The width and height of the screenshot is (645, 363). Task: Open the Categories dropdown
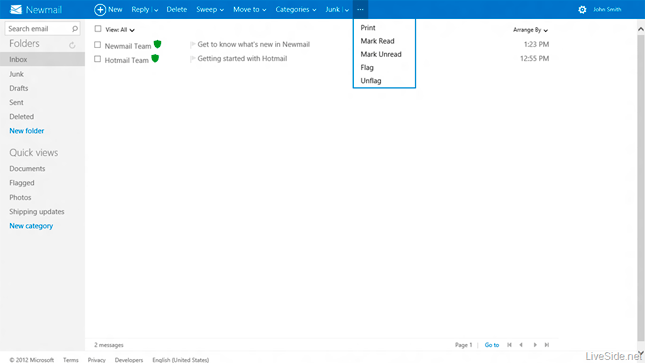point(296,9)
